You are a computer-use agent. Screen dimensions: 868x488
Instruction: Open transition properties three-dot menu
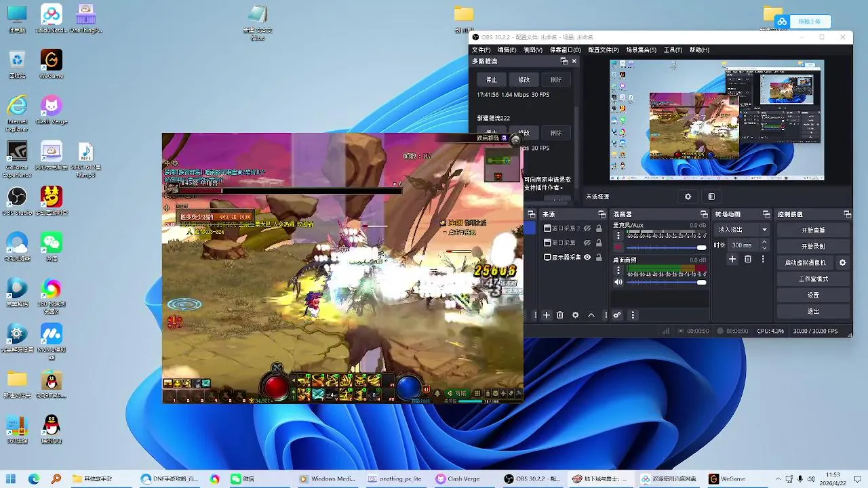[x=763, y=259]
